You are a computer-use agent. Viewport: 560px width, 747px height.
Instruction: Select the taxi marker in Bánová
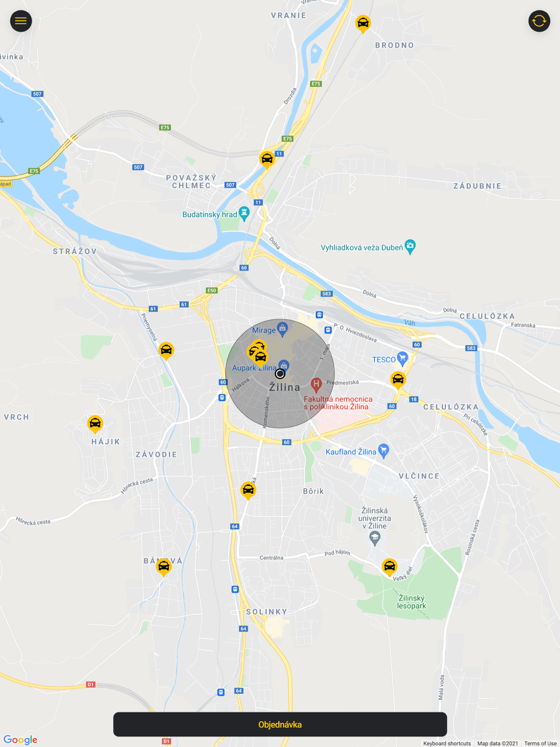164,567
